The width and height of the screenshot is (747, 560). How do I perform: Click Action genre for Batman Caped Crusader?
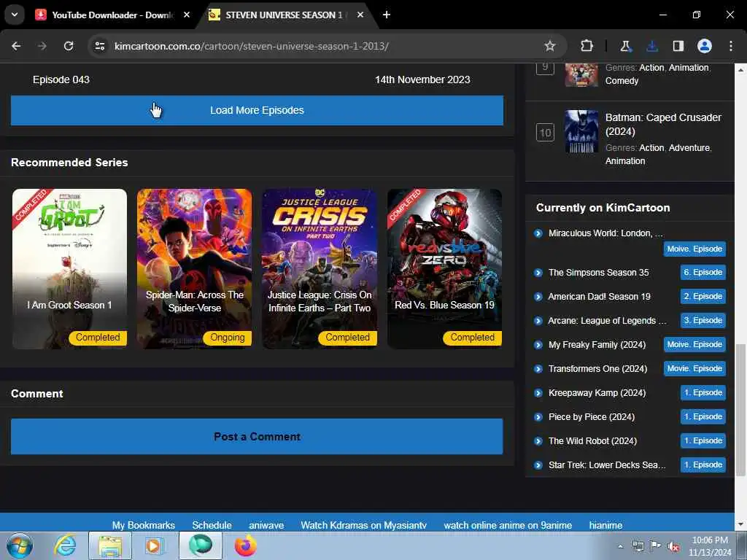coord(651,148)
